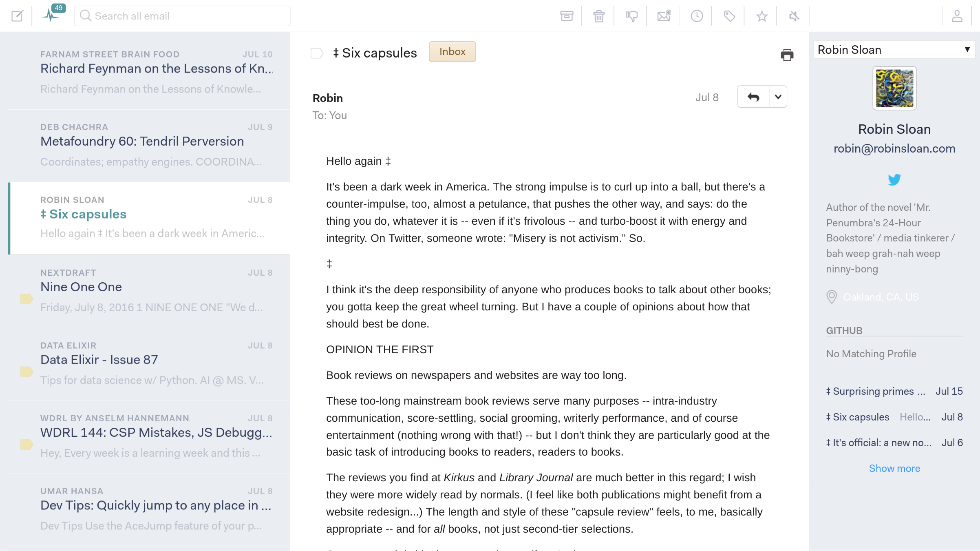
Task: Click Show more in contact sidebar
Action: (x=894, y=468)
